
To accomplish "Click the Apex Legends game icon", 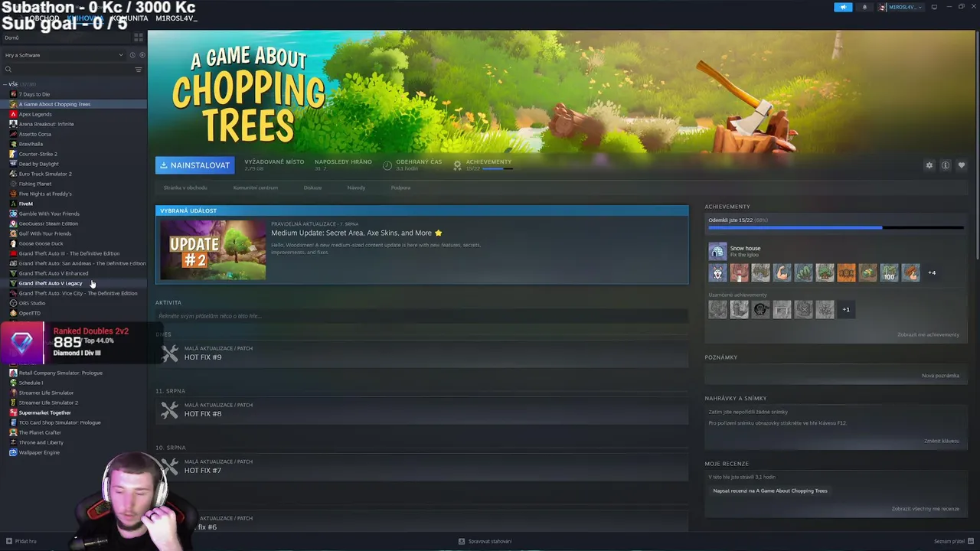I will [13, 114].
